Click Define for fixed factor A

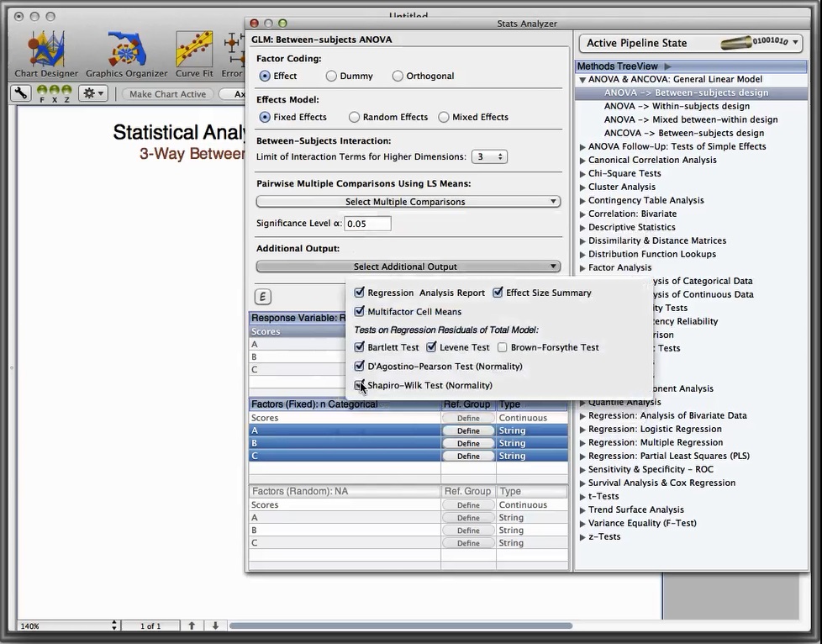tap(468, 430)
